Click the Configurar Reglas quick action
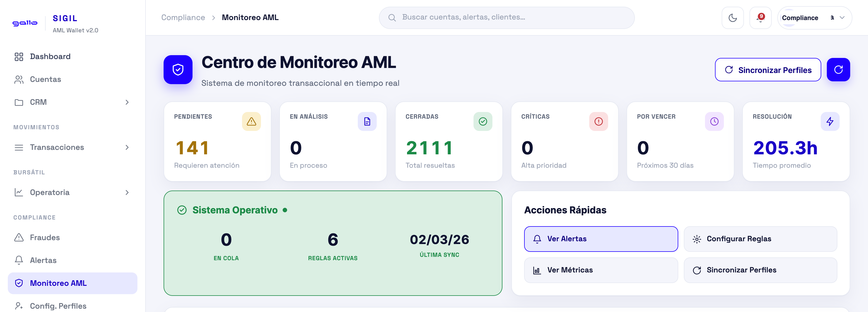The width and height of the screenshot is (868, 312). [760, 239]
